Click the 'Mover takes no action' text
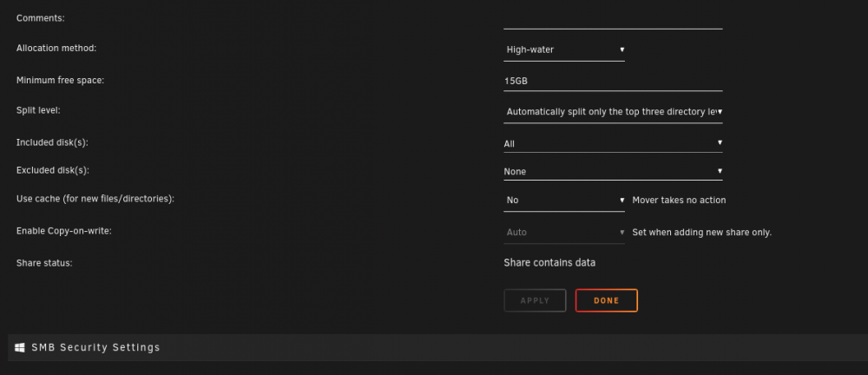This screenshot has height=375, width=868. point(680,200)
